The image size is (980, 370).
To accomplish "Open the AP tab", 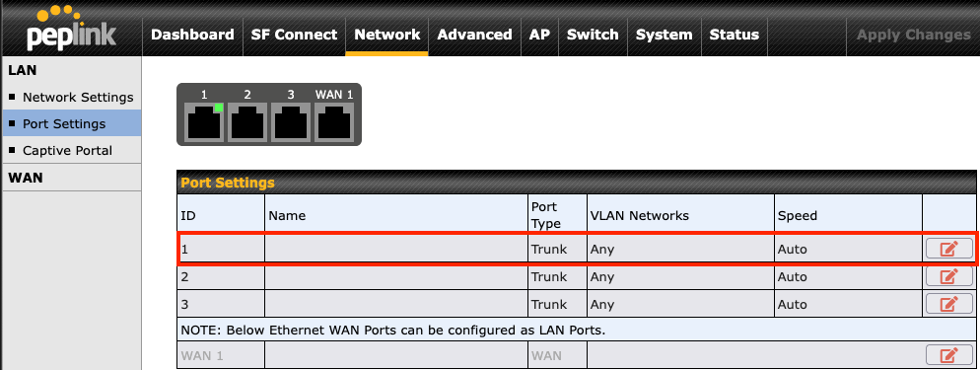I will pos(539,35).
